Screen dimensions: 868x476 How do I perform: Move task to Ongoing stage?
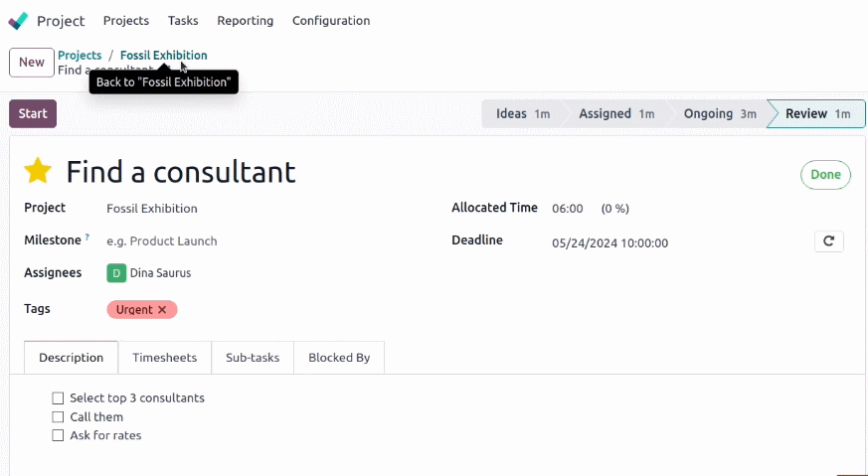click(719, 114)
